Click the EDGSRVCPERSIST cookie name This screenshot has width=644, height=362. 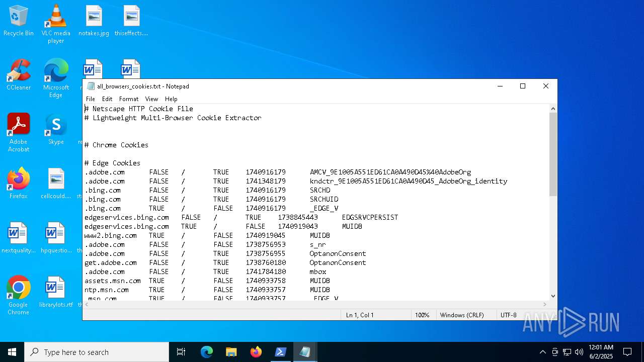point(370,217)
